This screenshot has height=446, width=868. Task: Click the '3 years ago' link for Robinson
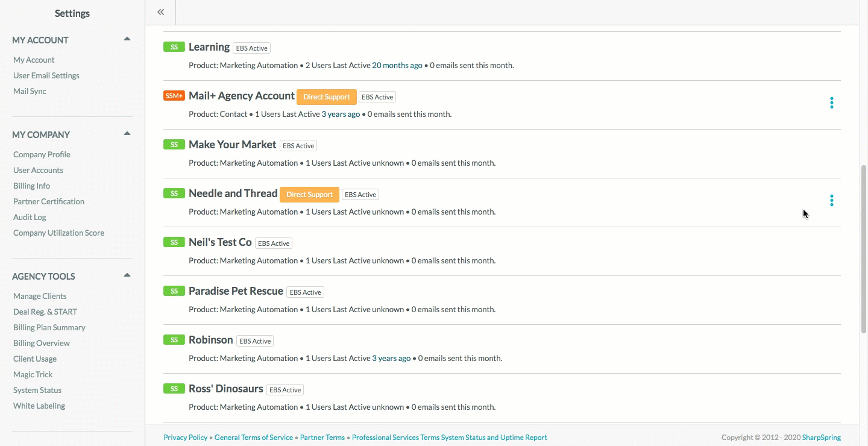click(391, 358)
